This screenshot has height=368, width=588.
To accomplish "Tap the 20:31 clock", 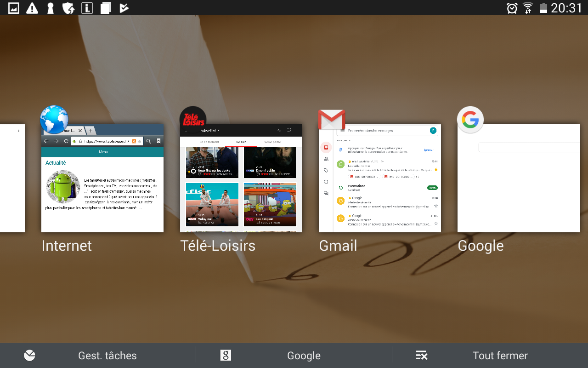I will coord(566,8).
